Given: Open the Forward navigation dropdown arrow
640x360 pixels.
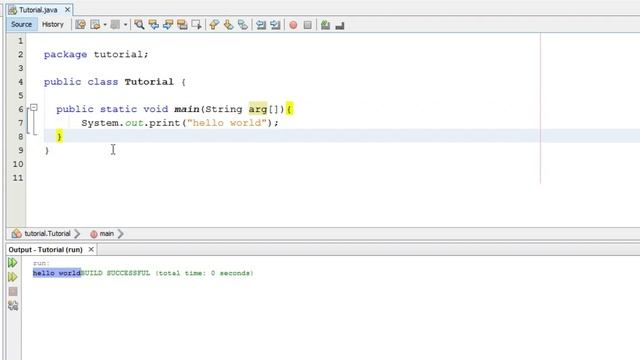Looking at the screenshot, I should pyautogui.click(x=125, y=25).
